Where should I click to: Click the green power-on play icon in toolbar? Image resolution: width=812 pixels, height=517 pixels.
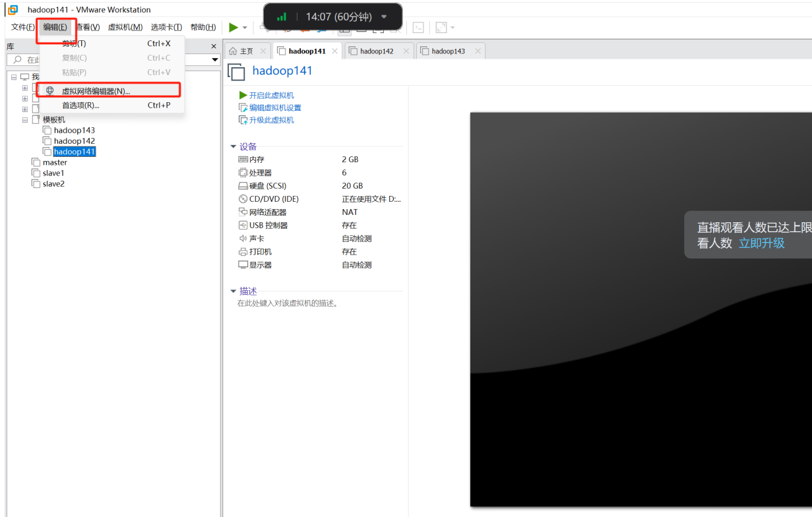pos(234,27)
